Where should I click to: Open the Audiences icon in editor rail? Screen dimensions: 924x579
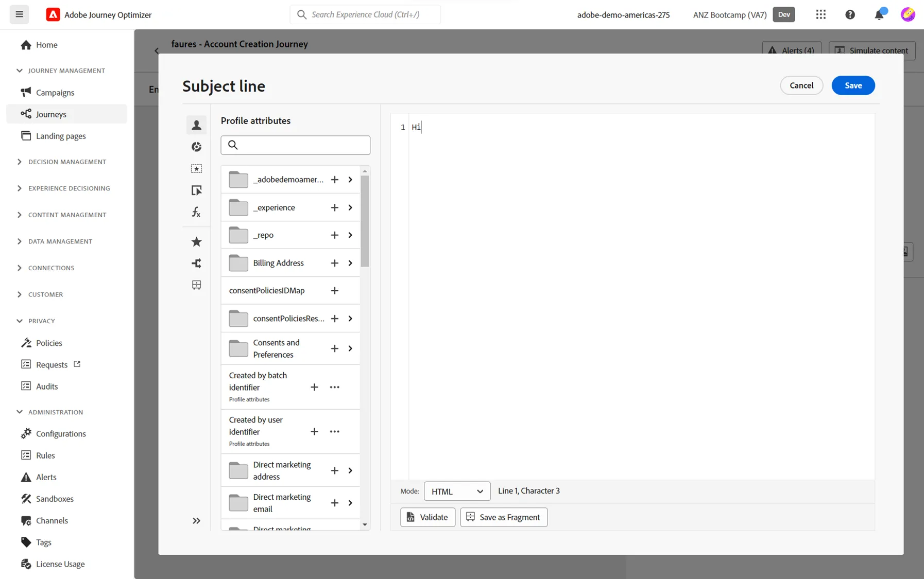click(x=196, y=147)
